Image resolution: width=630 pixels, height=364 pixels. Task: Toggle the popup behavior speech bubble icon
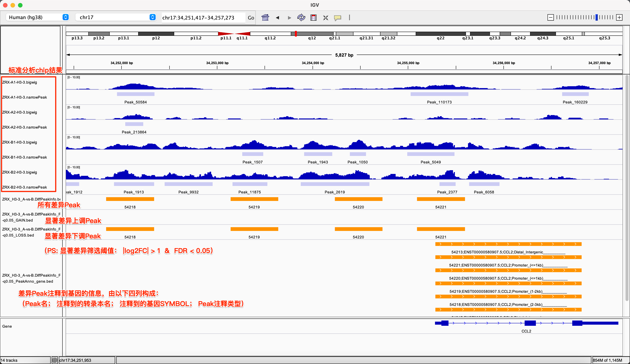337,17
